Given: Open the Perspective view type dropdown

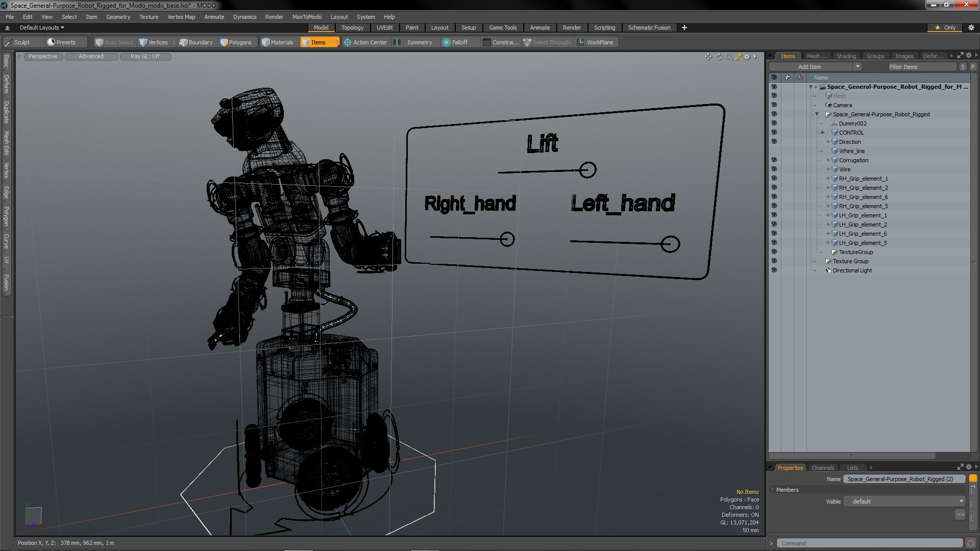Looking at the screenshot, I should tap(43, 57).
